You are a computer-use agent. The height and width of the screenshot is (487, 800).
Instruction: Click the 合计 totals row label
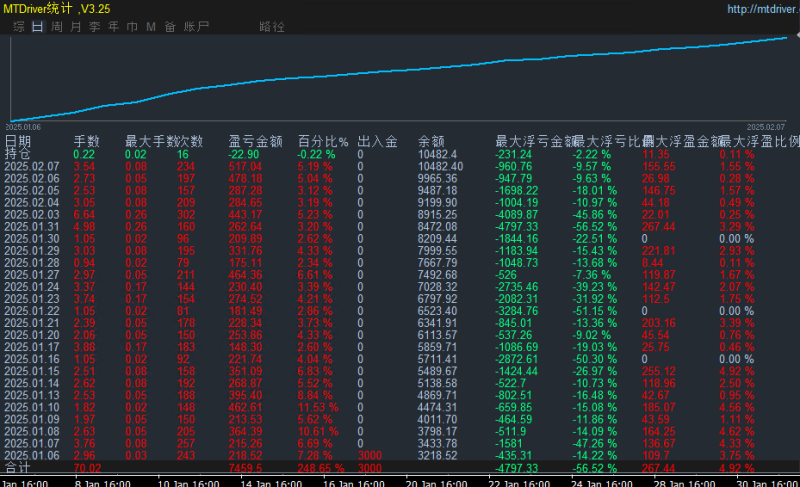pos(17,466)
